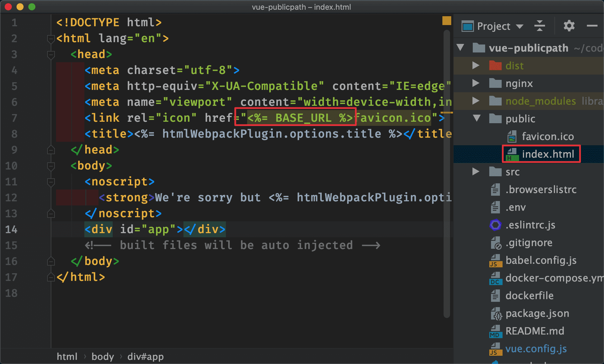The height and width of the screenshot is (364, 604).
Task: Click body in the breadcrumb bar
Action: coord(103,357)
